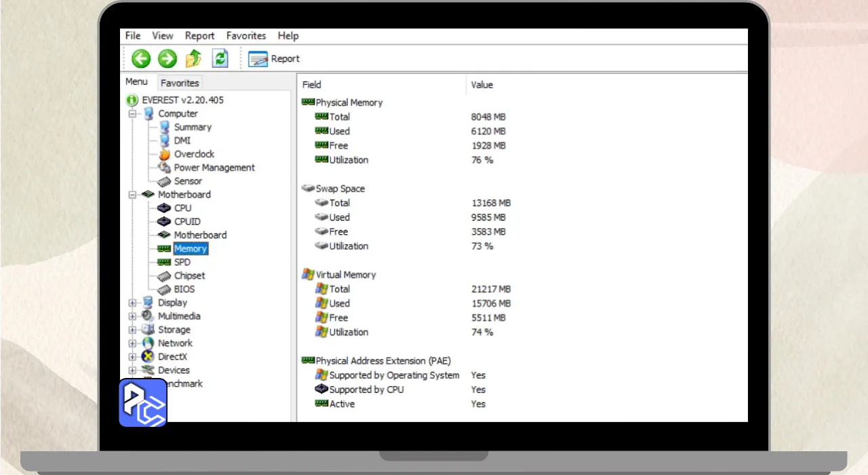This screenshot has width=868, height=475.
Task: Switch to the Favorites tab
Action: pyautogui.click(x=180, y=83)
